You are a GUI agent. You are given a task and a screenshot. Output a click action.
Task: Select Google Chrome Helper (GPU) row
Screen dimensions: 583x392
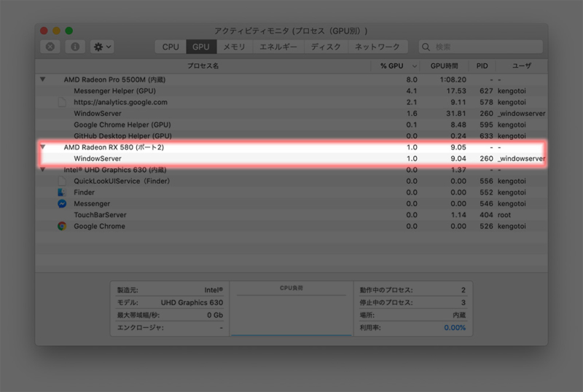(x=291, y=125)
